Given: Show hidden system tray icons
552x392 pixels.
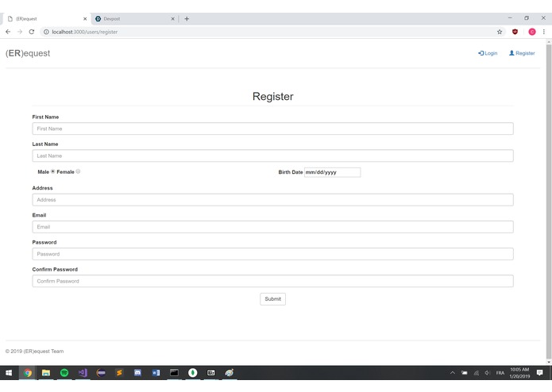Looking at the screenshot, I should pos(453,373).
